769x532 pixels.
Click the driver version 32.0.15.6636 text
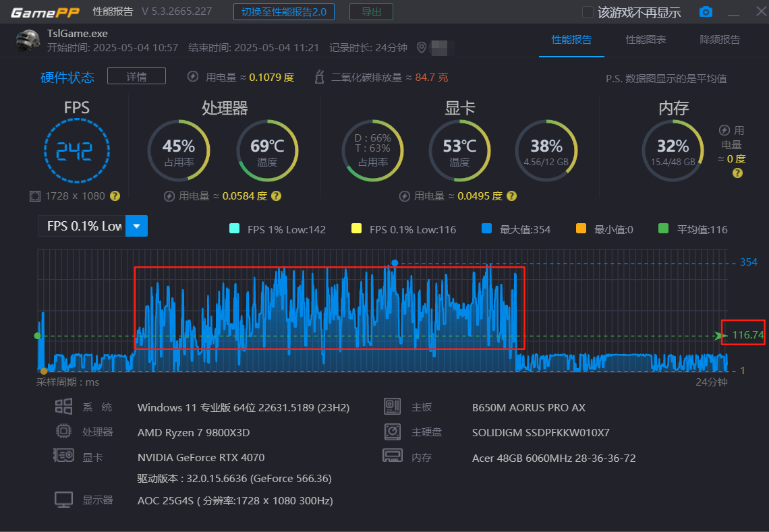[x=235, y=479]
